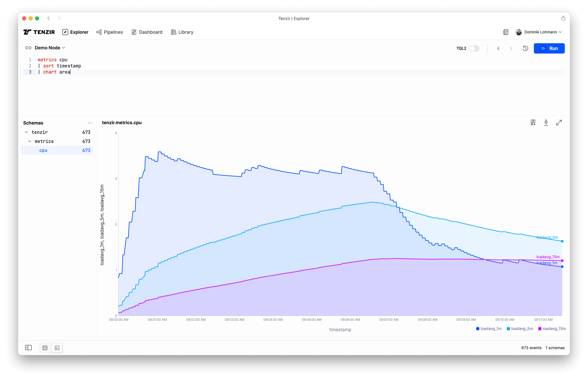Run the pipeline
This screenshot has width=588, height=379.
(549, 49)
